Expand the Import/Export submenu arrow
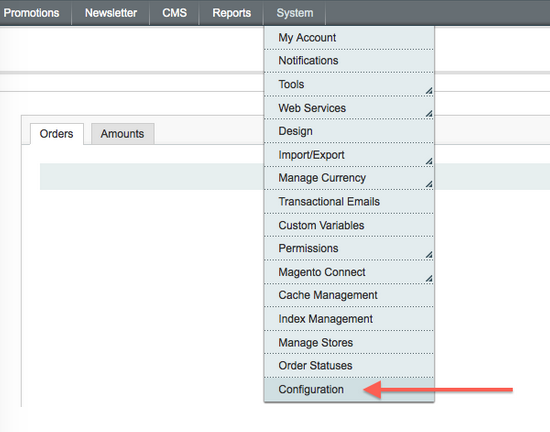The width and height of the screenshot is (550, 432). click(429, 161)
